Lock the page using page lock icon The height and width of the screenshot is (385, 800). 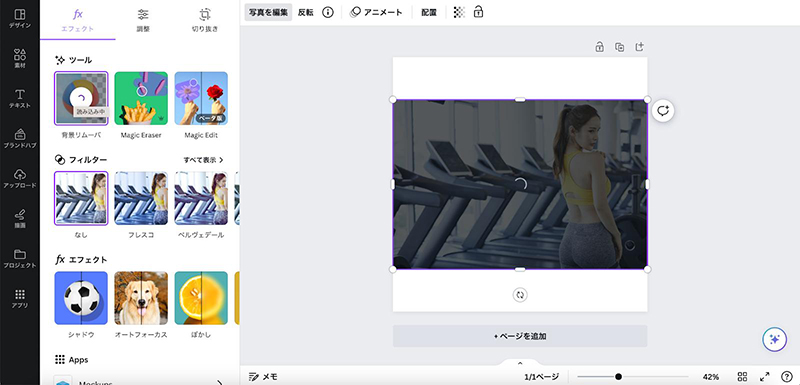coord(599,47)
